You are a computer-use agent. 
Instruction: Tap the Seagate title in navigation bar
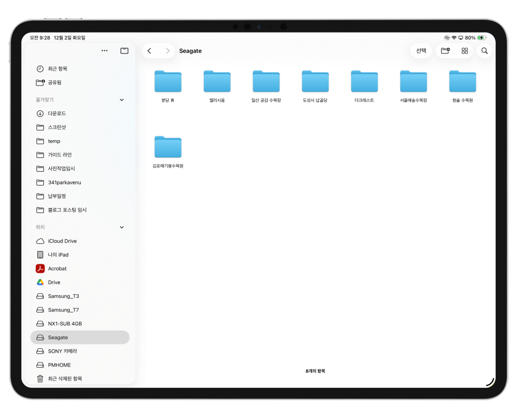click(190, 51)
